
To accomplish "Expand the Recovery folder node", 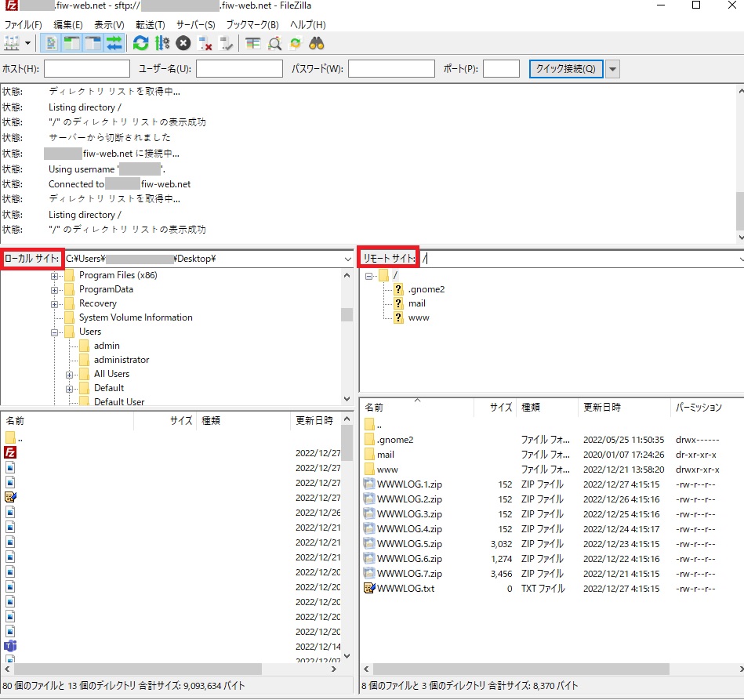I will (x=55, y=305).
